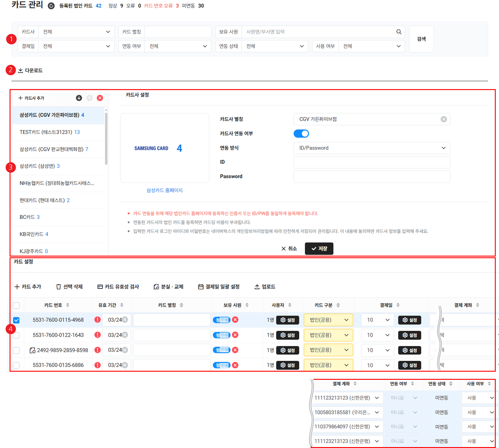
Task: Expand the 카드사 filter dropdown
Action: click(76, 32)
